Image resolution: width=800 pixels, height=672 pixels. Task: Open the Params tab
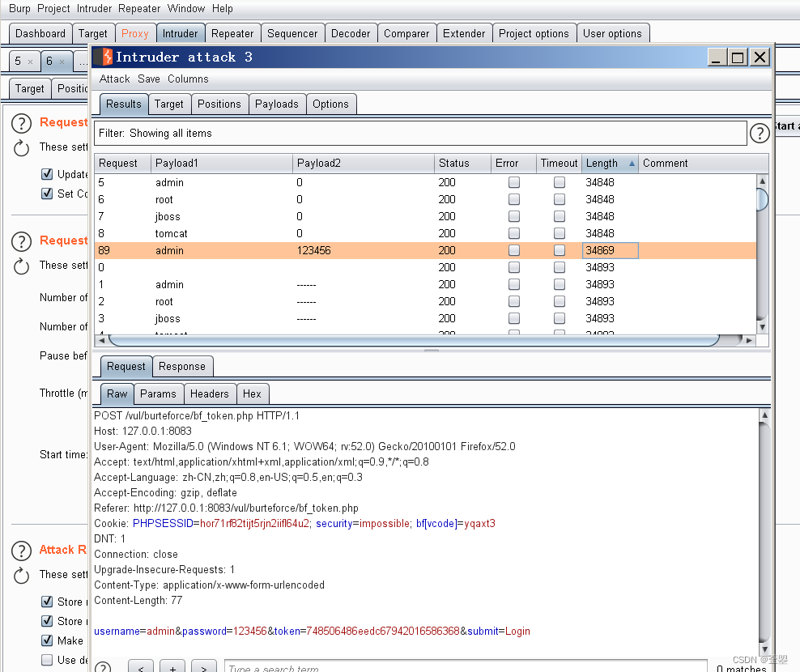(158, 394)
